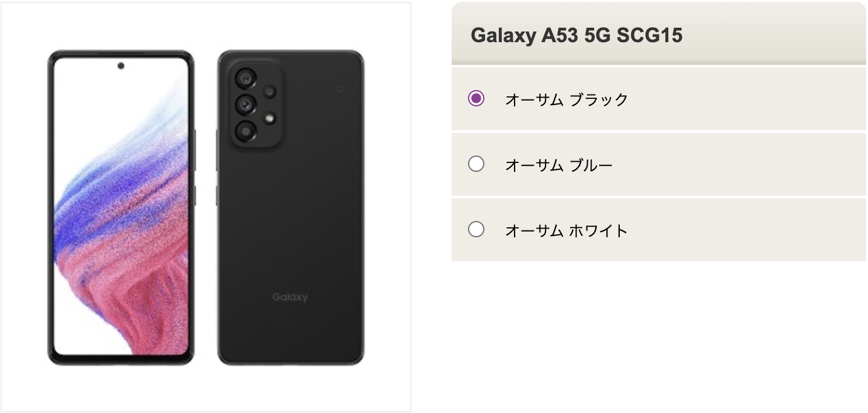Screen dimensions: 868x413
Task: Click the front view phone image
Action: point(121,208)
